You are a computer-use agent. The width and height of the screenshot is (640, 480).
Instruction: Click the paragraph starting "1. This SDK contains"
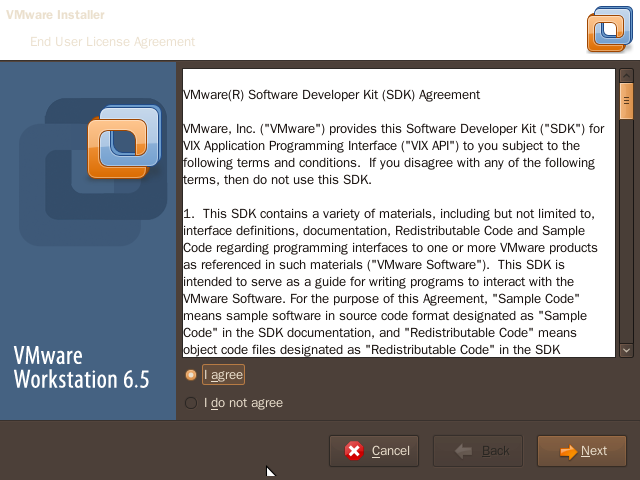tap(390, 282)
